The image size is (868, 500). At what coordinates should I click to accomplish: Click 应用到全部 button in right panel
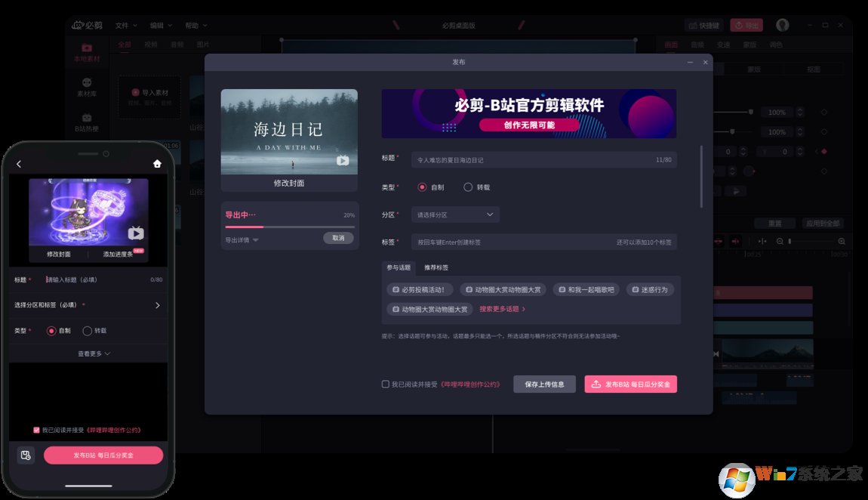[823, 224]
